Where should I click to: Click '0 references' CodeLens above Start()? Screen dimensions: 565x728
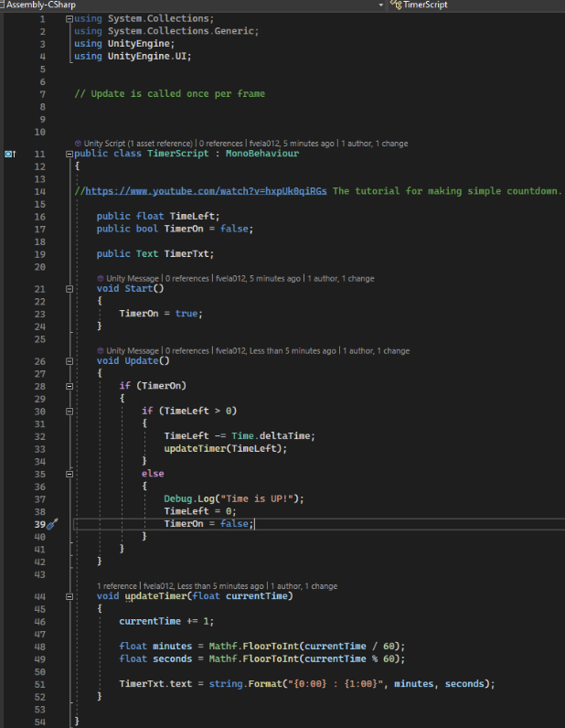point(187,279)
